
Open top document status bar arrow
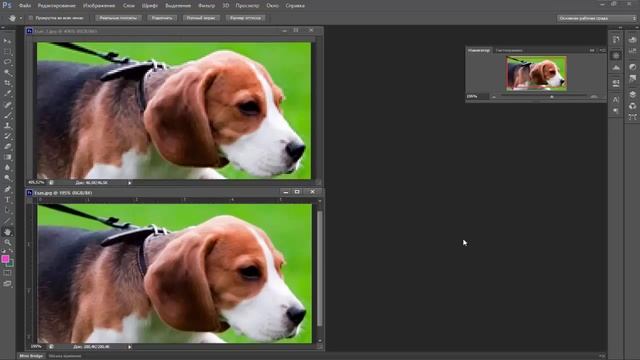pos(130,183)
